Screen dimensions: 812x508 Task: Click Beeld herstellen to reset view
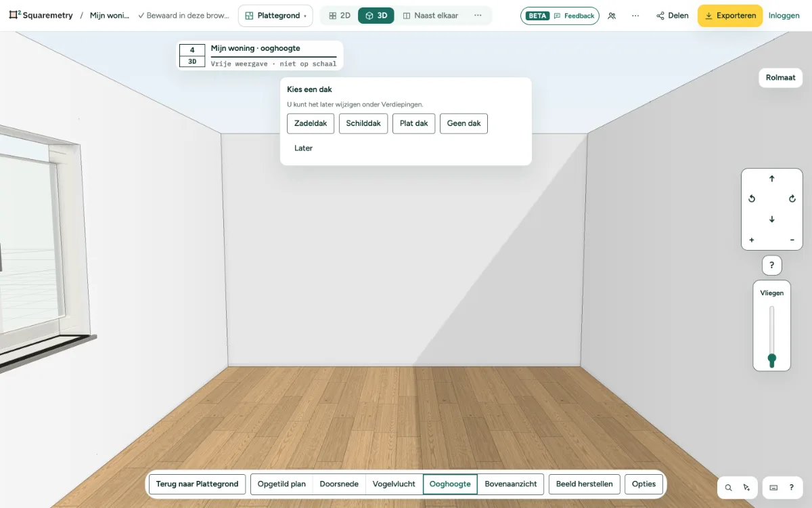click(585, 484)
